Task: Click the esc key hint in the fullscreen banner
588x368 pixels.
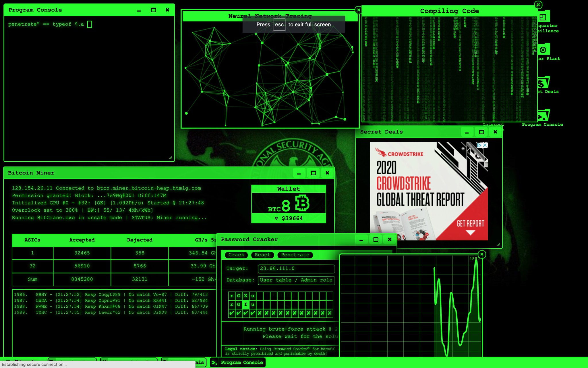Action: point(279,25)
